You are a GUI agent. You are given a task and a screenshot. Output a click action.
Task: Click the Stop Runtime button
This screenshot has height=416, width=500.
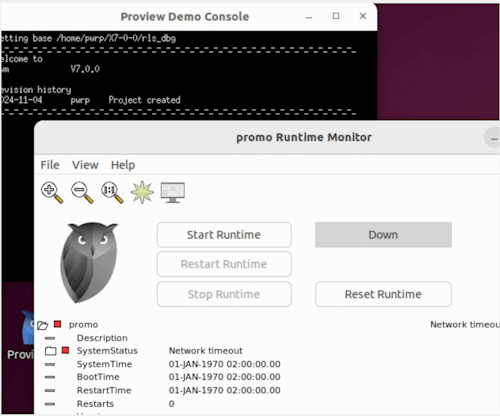coord(224,294)
